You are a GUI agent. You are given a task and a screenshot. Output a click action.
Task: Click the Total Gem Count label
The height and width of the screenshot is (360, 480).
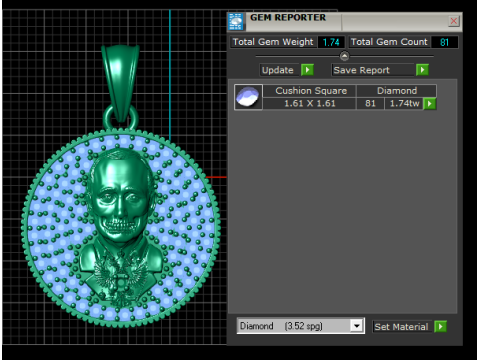[389, 42]
